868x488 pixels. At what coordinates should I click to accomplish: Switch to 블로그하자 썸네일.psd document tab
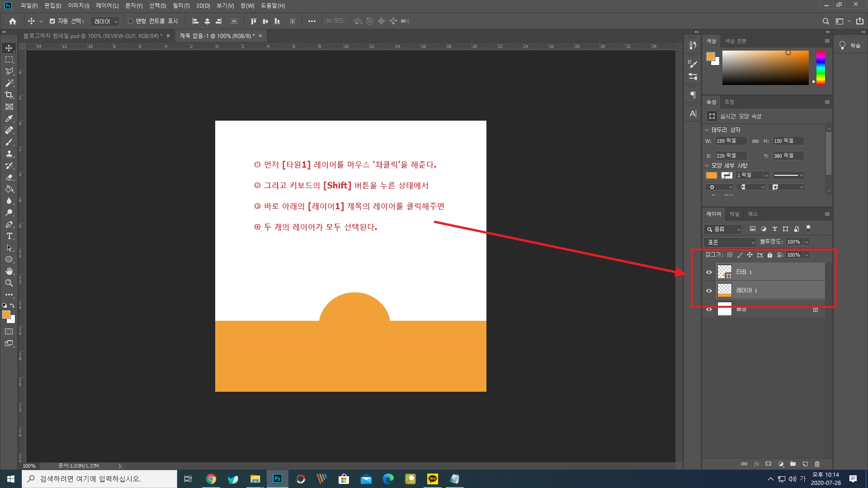tap(93, 36)
